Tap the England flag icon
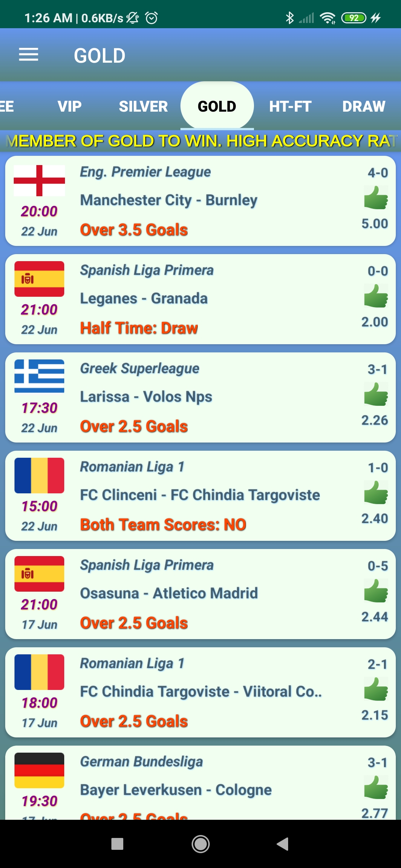Image resolution: width=401 pixels, height=868 pixels. click(x=39, y=181)
